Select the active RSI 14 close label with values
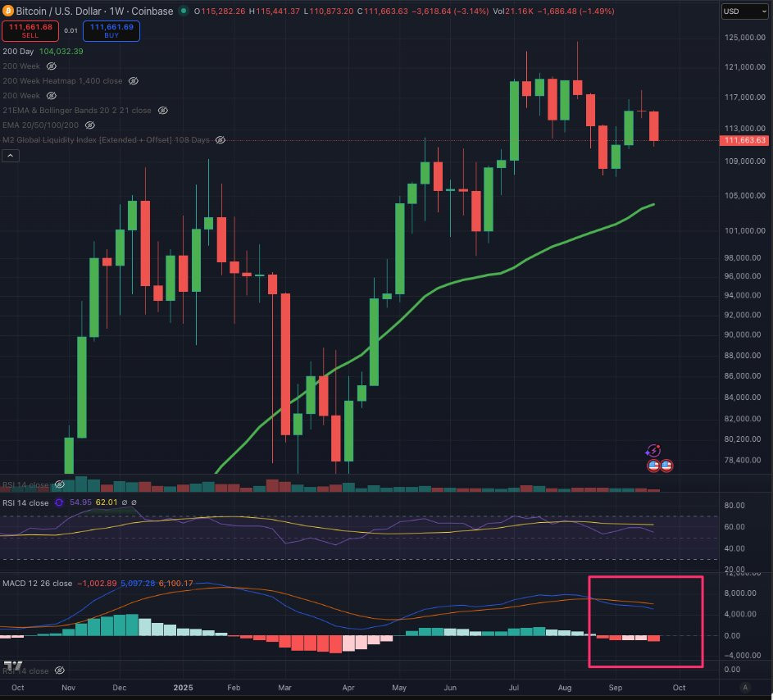773x700 pixels. click(25, 502)
